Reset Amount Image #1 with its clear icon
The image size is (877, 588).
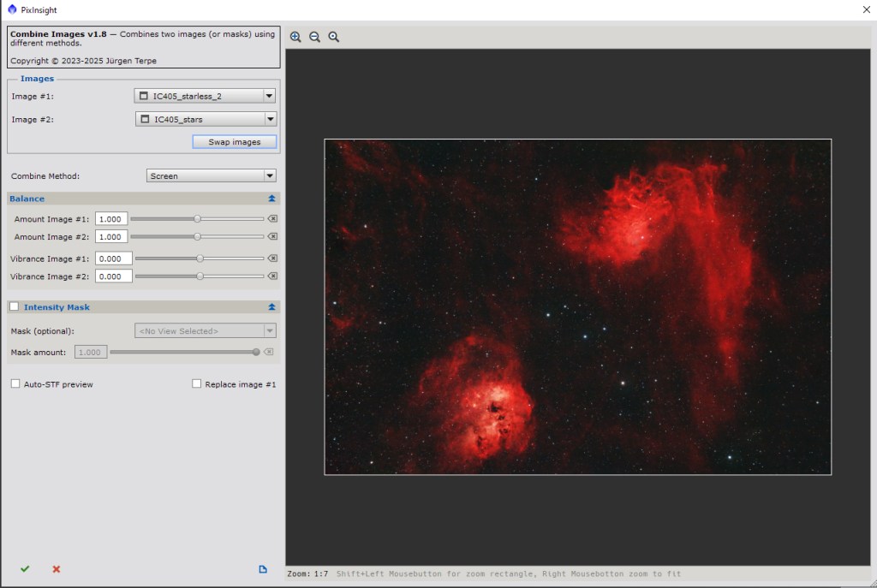click(x=272, y=219)
